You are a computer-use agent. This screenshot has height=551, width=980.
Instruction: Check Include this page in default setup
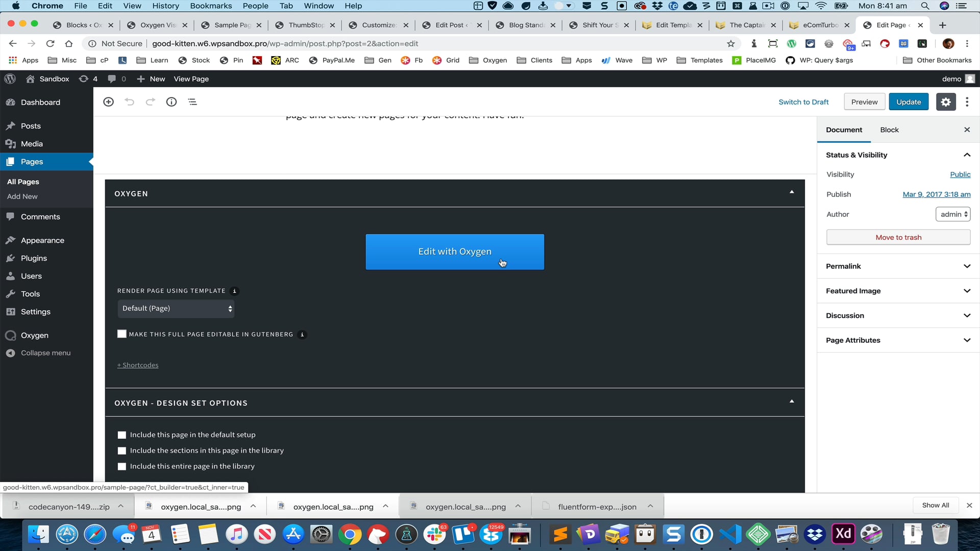pos(122,435)
